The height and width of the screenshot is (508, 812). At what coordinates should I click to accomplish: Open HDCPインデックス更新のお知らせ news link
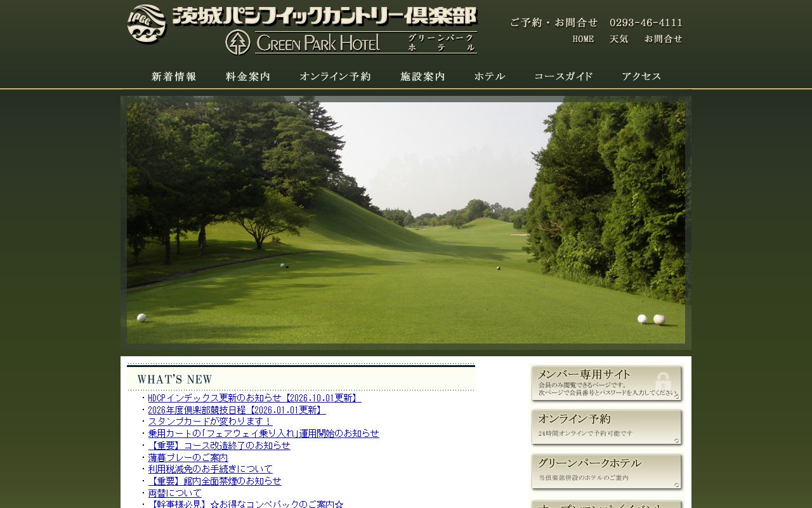(x=254, y=398)
